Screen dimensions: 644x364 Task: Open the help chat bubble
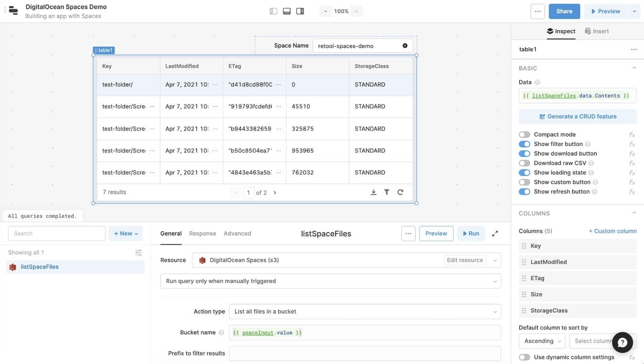click(622, 342)
